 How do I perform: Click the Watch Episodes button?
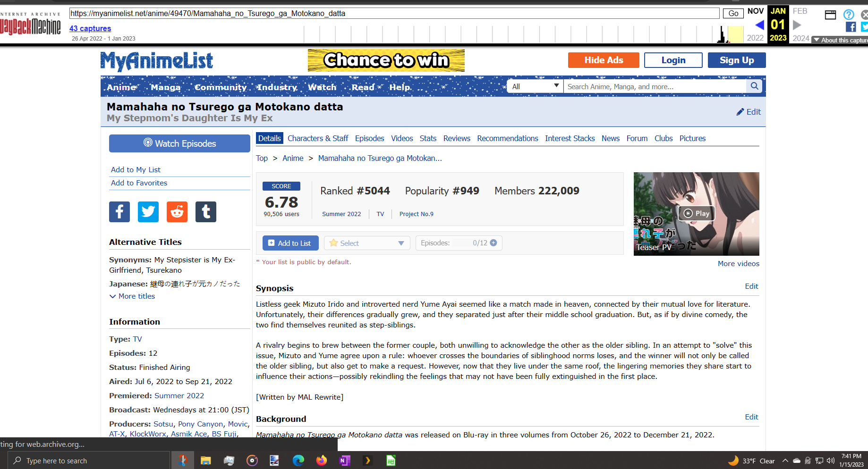tap(179, 143)
